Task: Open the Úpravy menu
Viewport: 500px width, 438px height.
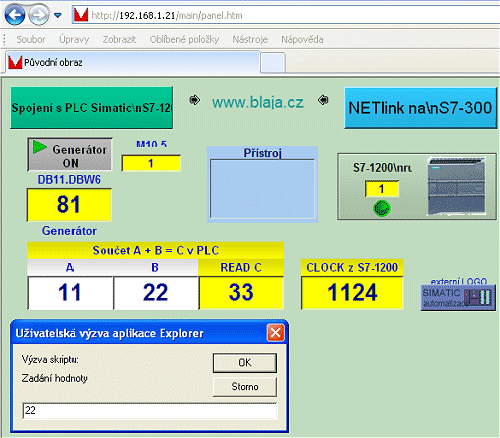Action: (x=74, y=40)
